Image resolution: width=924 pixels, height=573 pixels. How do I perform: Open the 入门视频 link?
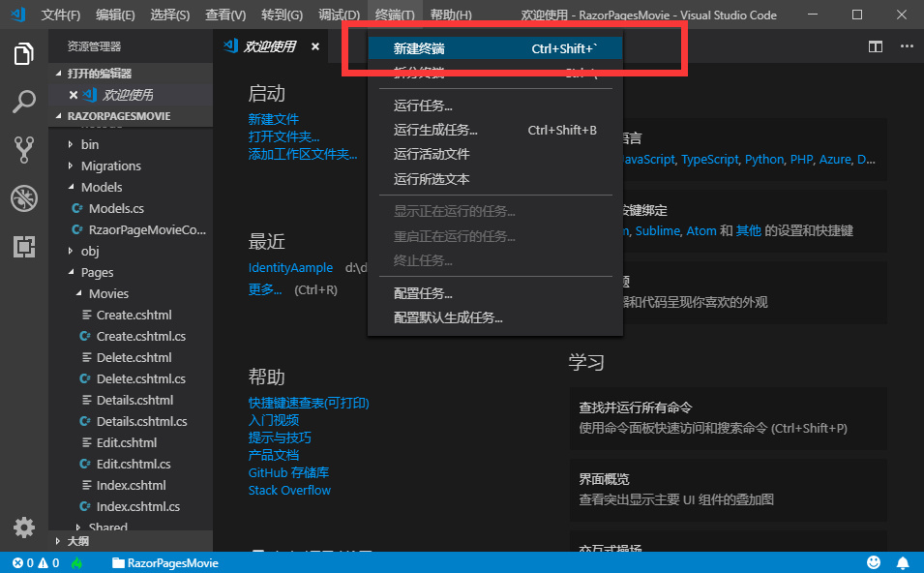pos(274,420)
